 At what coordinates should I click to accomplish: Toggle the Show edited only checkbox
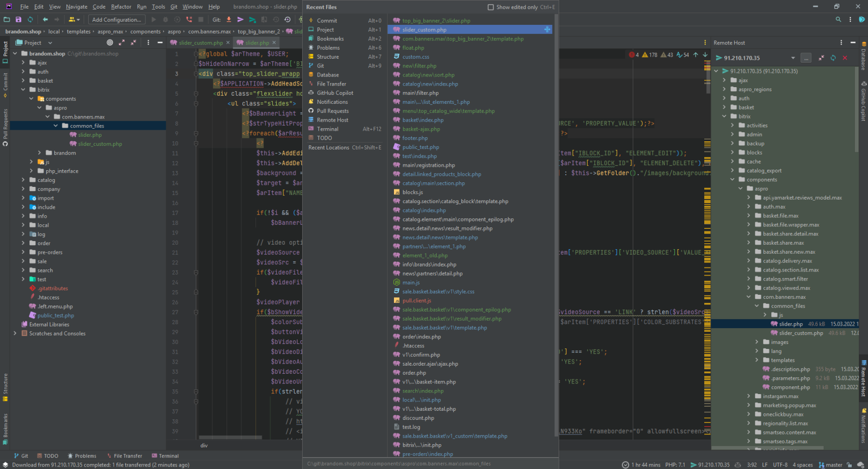click(x=490, y=7)
